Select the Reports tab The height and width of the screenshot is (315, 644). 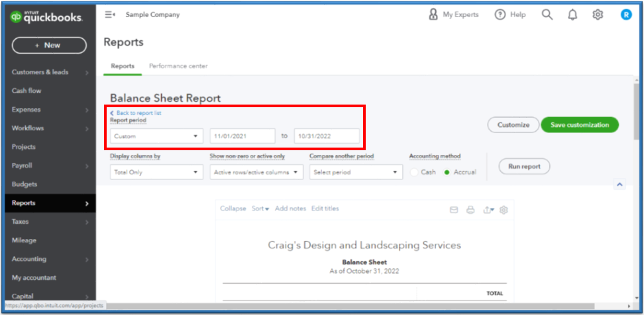pos(123,66)
